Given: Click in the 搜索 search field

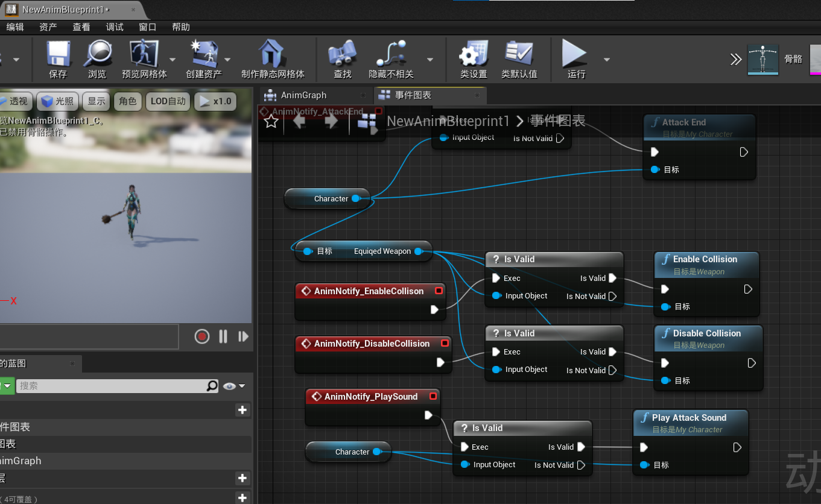Looking at the screenshot, I should coord(111,386).
